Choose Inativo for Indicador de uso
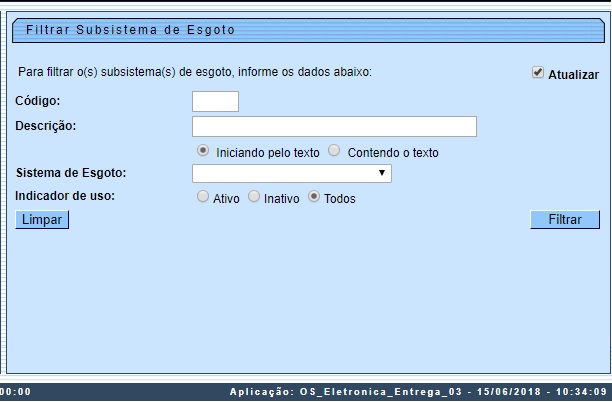 (x=254, y=197)
